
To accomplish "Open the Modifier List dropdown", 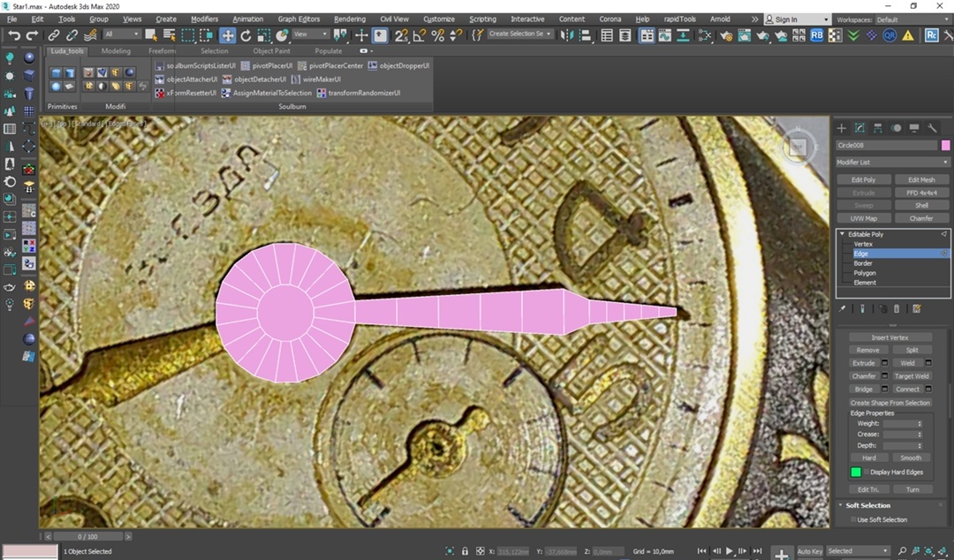I will coord(892,162).
